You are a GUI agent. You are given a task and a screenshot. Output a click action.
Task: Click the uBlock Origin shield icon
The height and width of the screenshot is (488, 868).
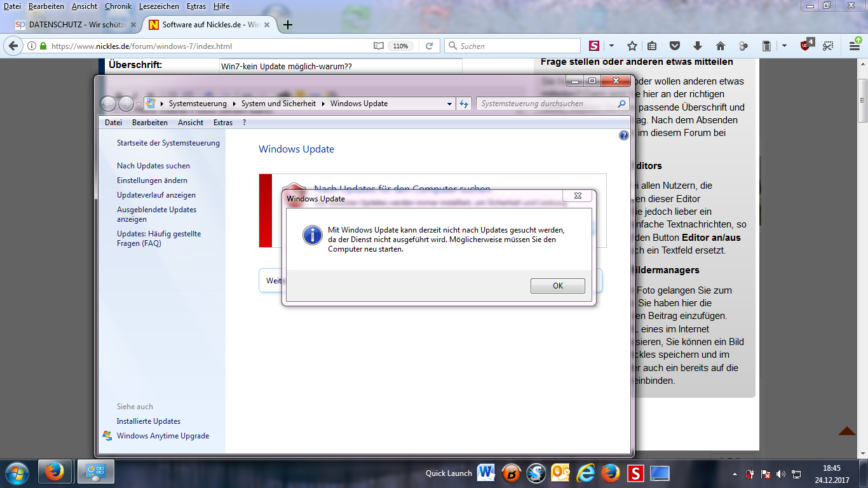(x=806, y=45)
